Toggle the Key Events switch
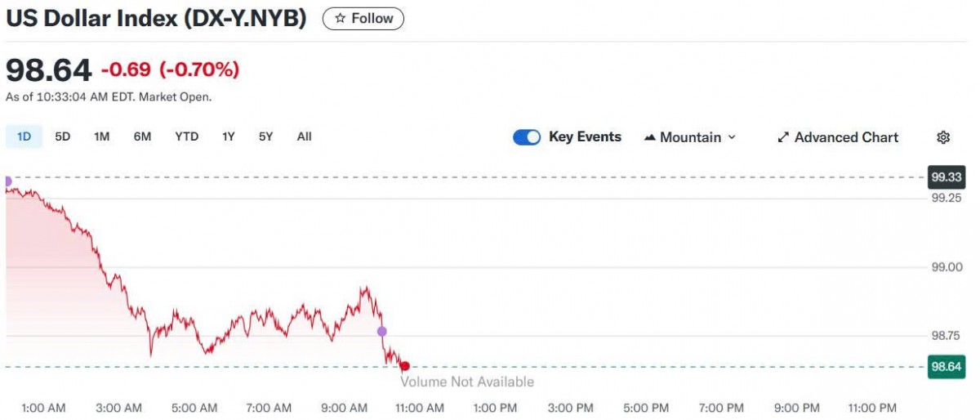 [x=527, y=137]
